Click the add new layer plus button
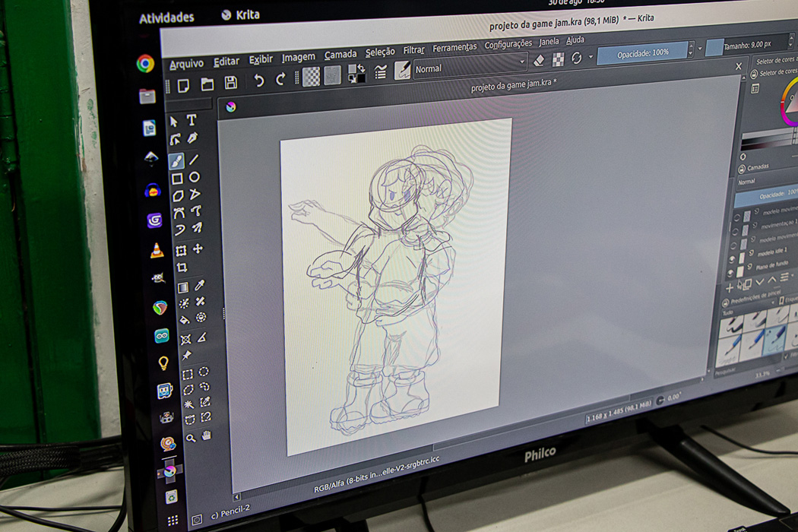 pos(729,288)
